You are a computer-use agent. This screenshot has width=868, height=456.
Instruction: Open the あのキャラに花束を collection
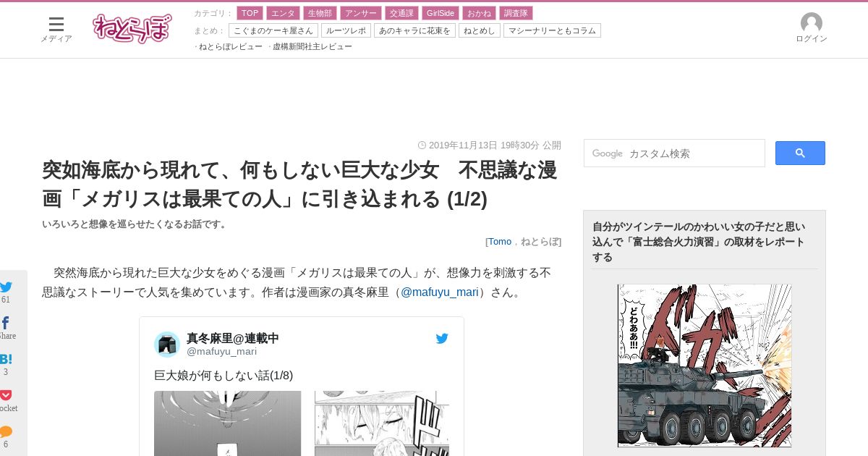coord(414,30)
